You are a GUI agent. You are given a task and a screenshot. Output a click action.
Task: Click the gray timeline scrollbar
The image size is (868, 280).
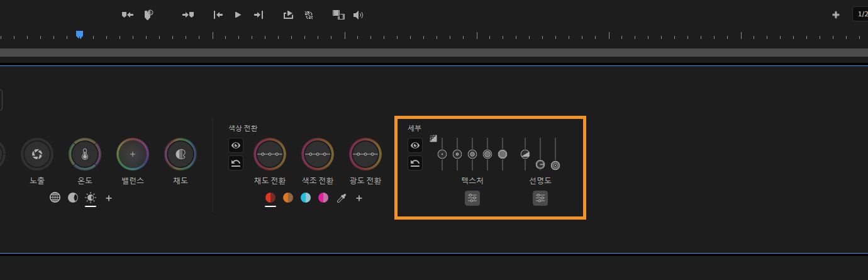click(434, 52)
